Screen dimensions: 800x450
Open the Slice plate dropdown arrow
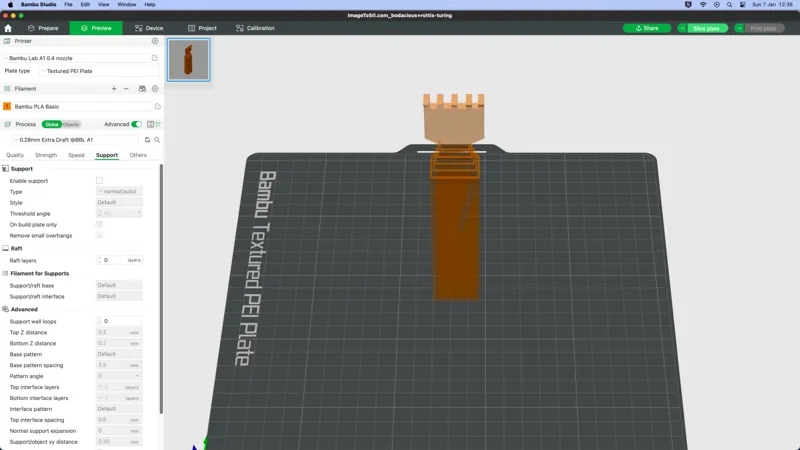(682, 28)
